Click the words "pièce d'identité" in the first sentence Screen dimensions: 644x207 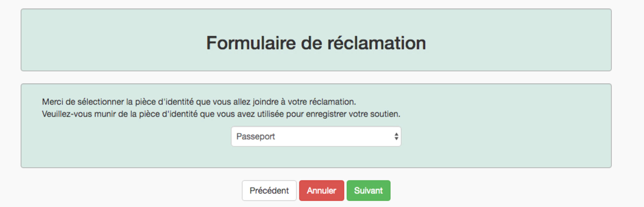(164, 102)
